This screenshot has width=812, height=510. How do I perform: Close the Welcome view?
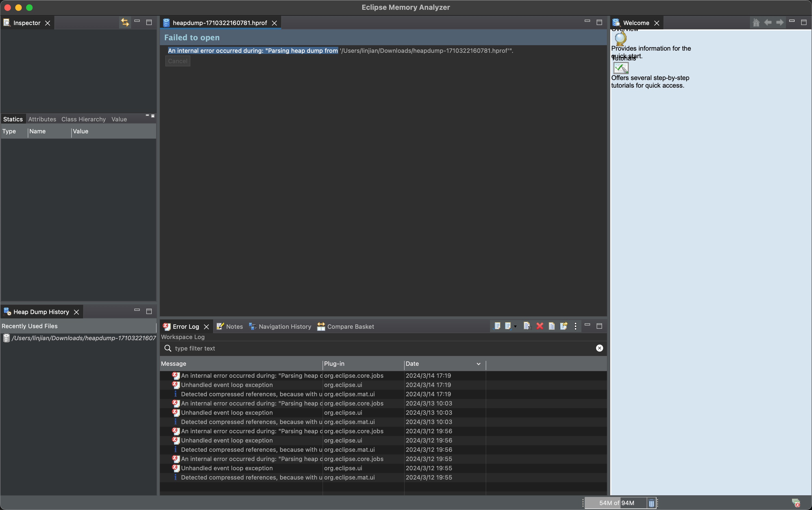coord(657,23)
